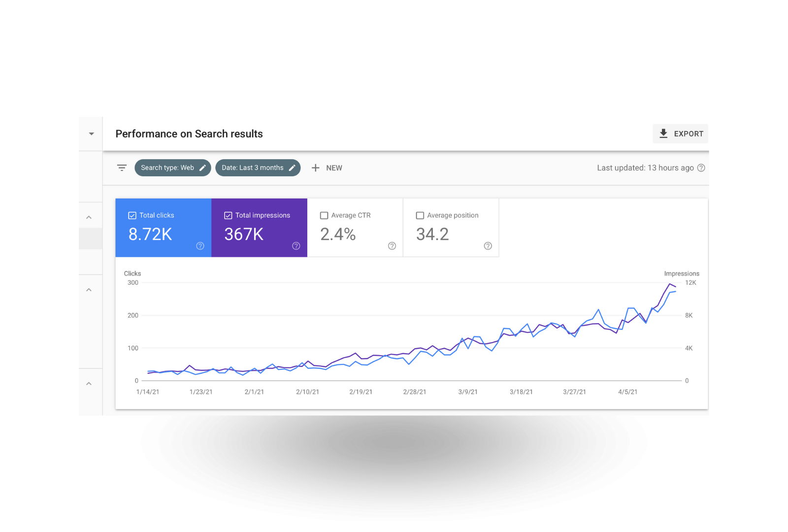This screenshot has height=532, width=788.
Task: Export the performance report
Action: point(681,133)
